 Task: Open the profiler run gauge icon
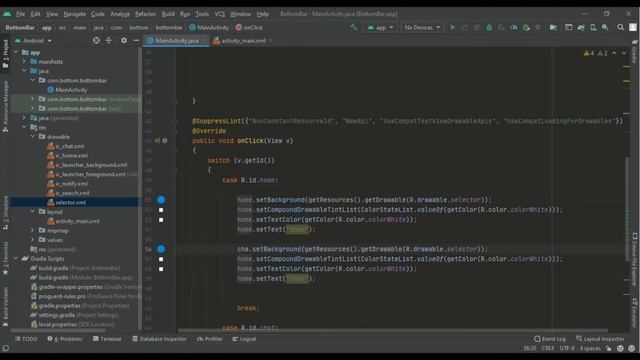coord(514,27)
